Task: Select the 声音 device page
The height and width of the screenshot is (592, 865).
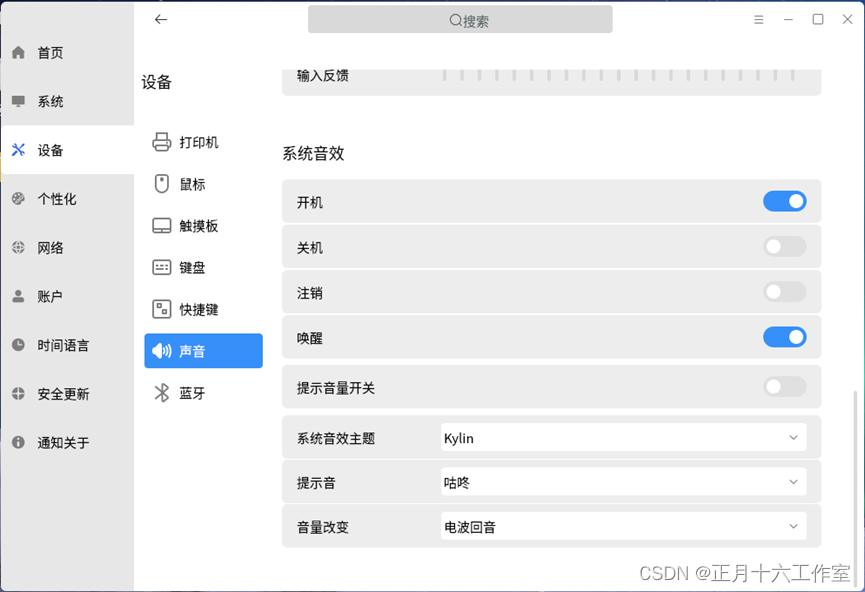Action: [204, 351]
